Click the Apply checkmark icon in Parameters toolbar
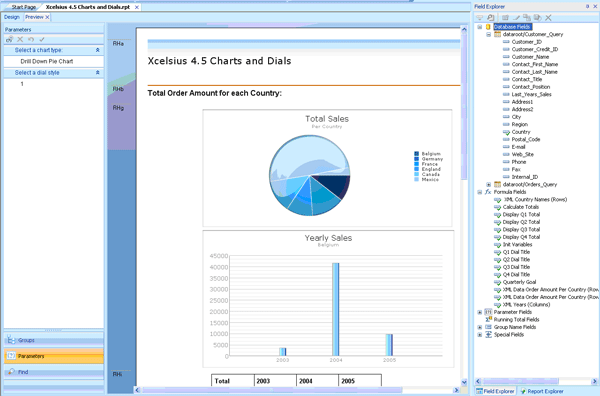This screenshot has width=600, height=396. [x=42, y=39]
